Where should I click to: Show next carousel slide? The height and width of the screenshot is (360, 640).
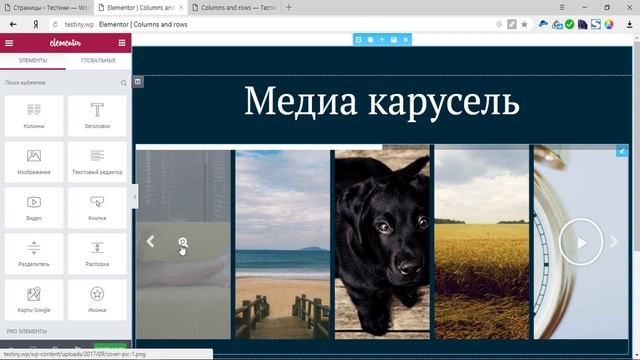pyautogui.click(x=614, y=242)
